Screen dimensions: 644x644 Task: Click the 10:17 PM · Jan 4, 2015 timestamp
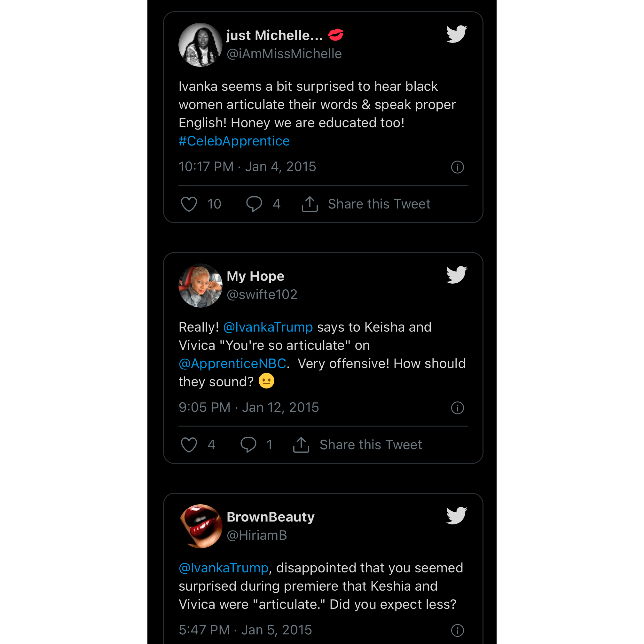point(247,167)
